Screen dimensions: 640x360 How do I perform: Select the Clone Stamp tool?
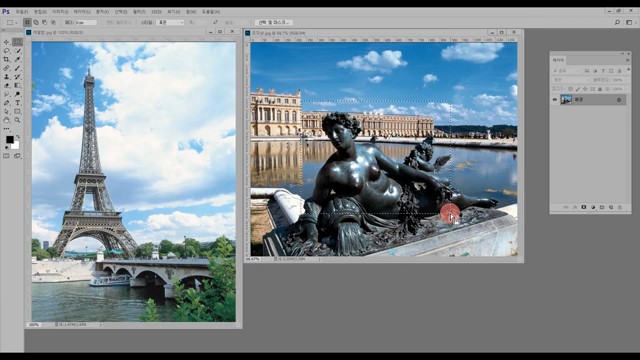click(6, 77)
